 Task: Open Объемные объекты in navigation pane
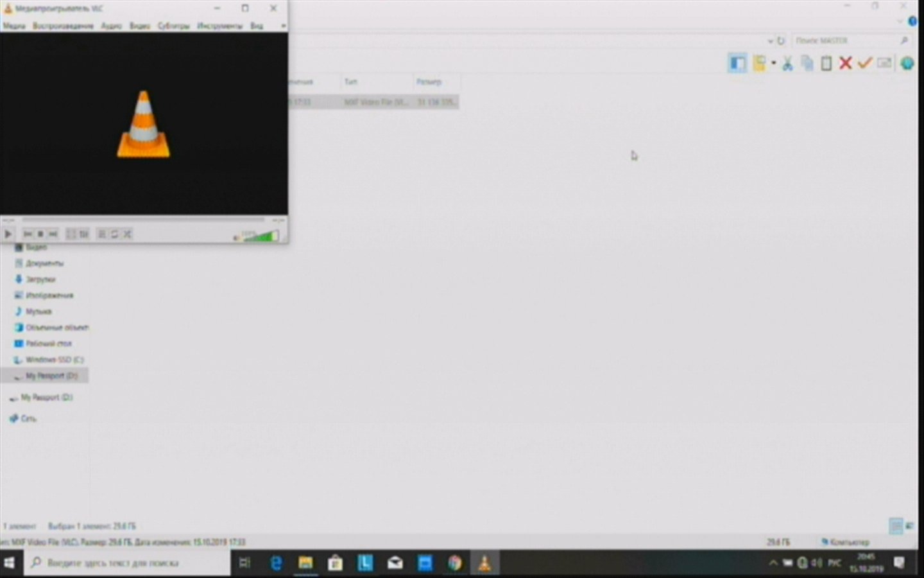[x=57, y=328]
